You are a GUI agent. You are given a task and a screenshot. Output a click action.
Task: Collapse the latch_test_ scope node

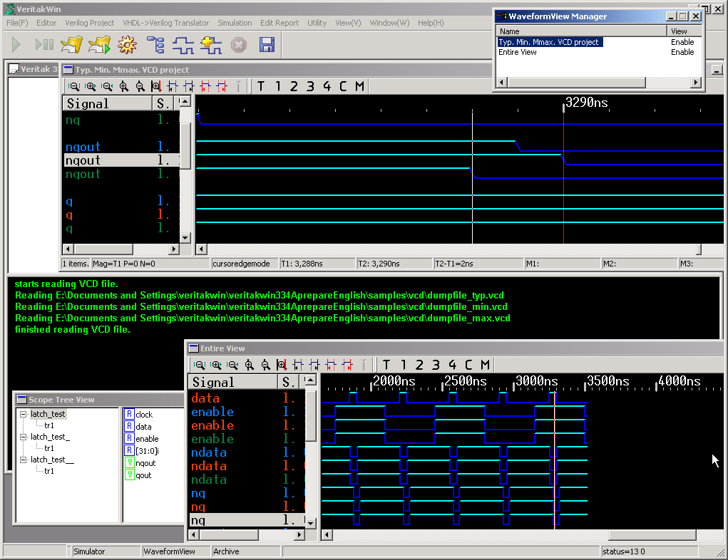[x=24, y=437]
